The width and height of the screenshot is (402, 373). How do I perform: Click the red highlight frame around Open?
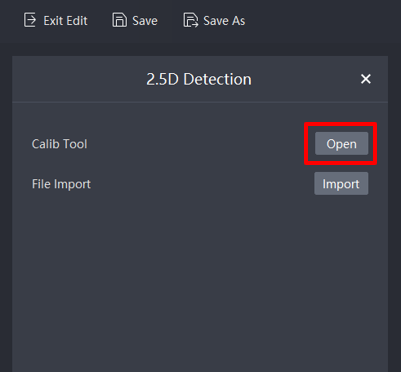click(341, 124)
